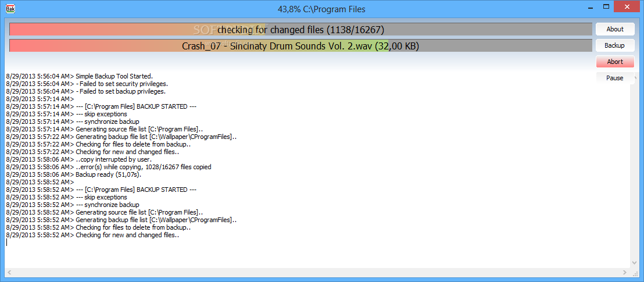This screenshot has width=644, height=282.
Task: Click log line '..copy interrupted by user.'
Action: pos(79,159)
